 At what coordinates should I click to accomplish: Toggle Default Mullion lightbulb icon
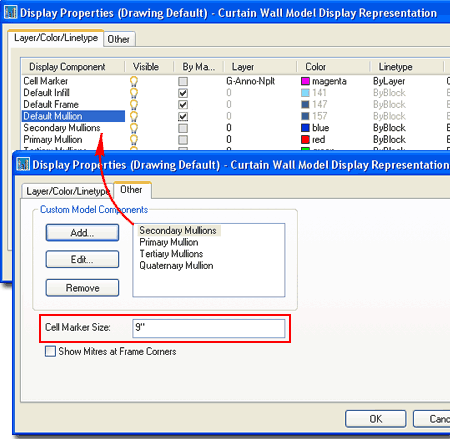tap(134, 116)
